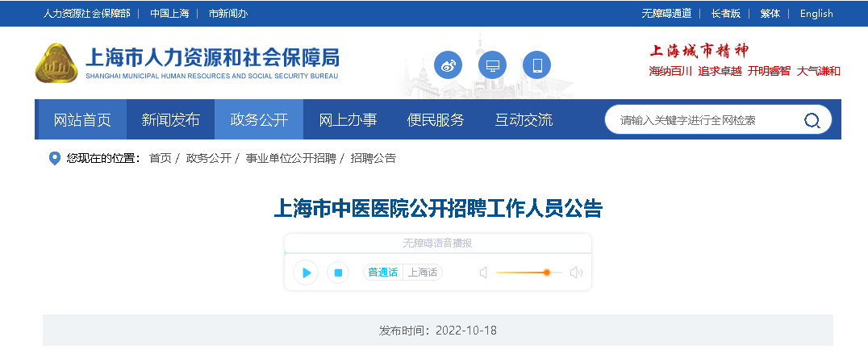This screenshot has width=868, height=362.
Task: Open the 政务公开 navigation tab
Action: click(x=259, y=120)
